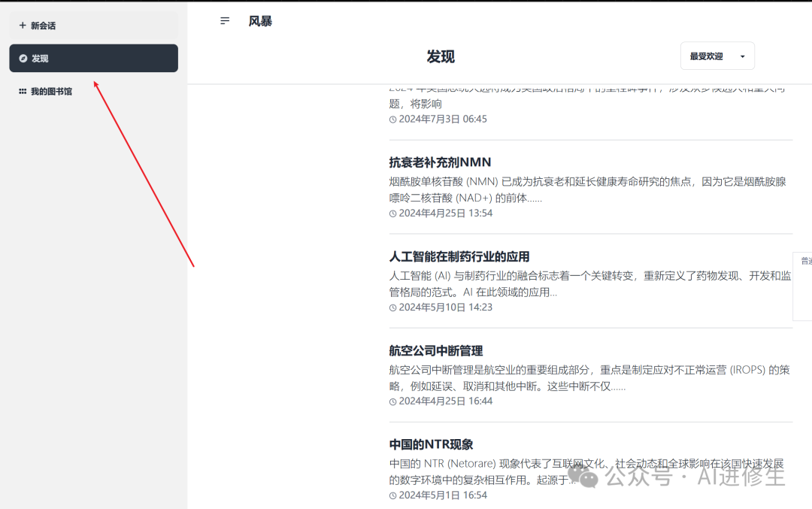The height and width of the screenshot is (509, 812).
Task: Click the timestamp 2024年7月3日 06:45
Action: 443,119
